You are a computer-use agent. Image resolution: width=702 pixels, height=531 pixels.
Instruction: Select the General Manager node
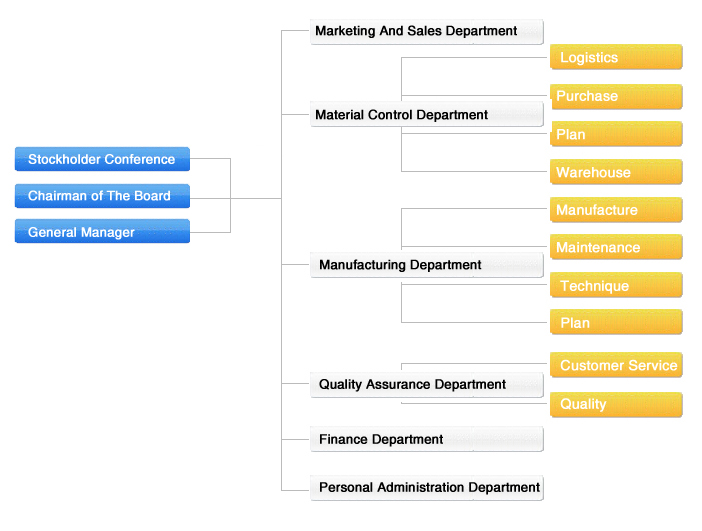(x=102, y=231)
